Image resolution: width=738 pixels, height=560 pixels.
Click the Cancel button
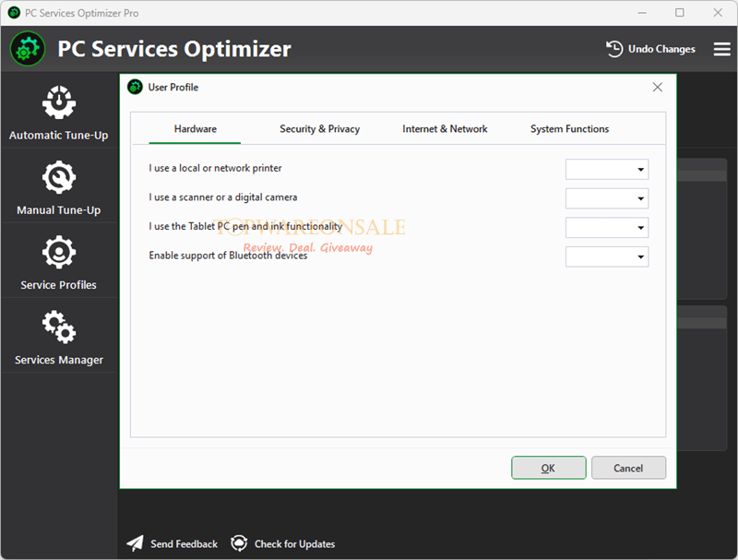628,468
